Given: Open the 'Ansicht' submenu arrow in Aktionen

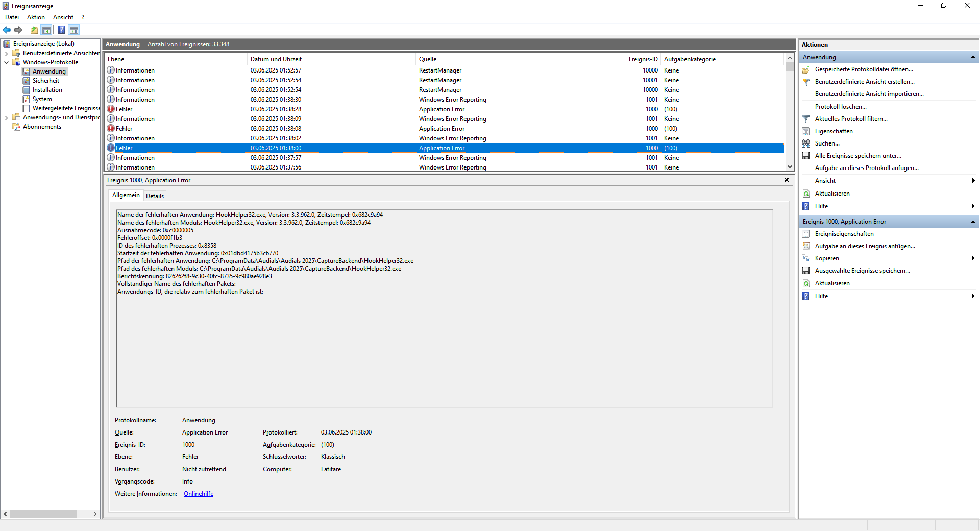Looking at the screenshot, I should pyautogui.click(x=973, y=181).
